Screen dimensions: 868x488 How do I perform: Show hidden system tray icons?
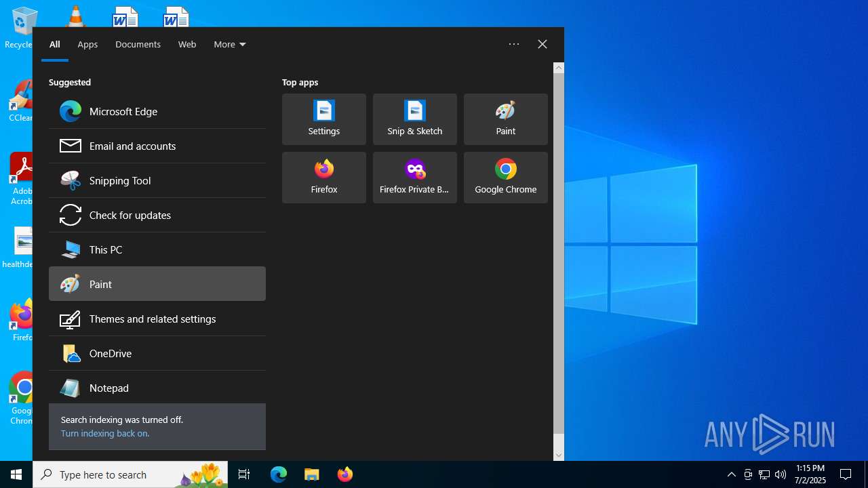(x=731, y=474)
